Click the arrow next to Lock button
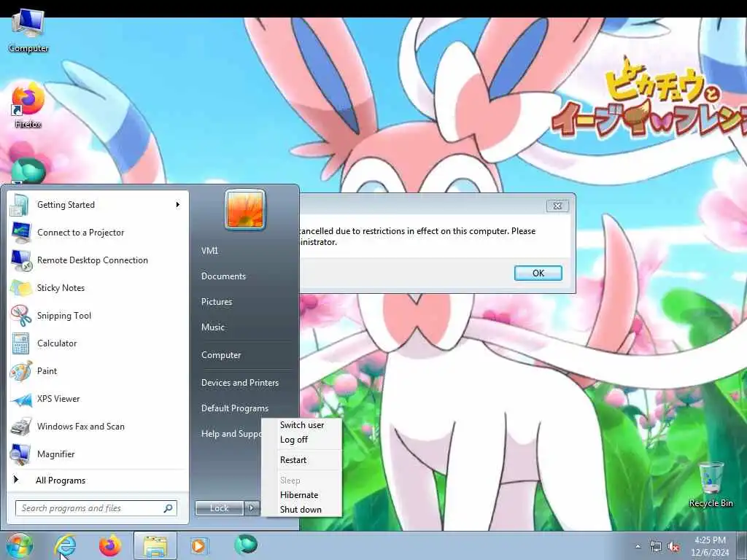Image resolution: width=747 pixels, height=560 pixels. pos(252,508)
